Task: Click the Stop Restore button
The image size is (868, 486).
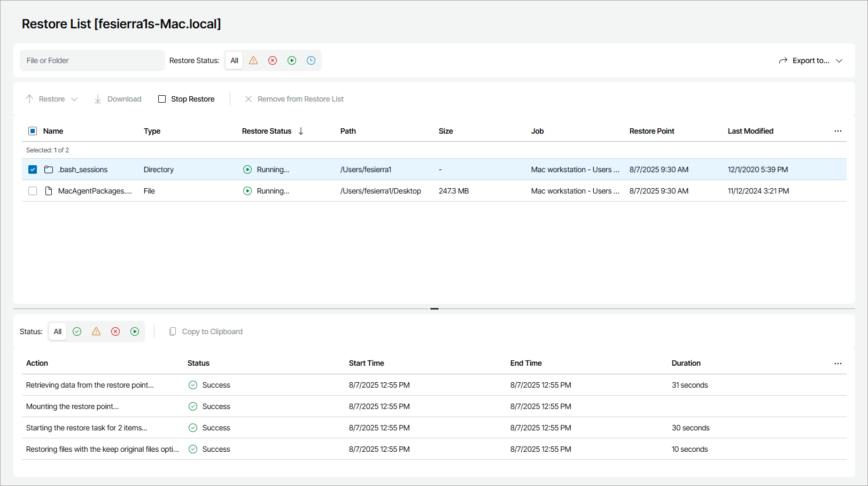Action: pos(187,99)
